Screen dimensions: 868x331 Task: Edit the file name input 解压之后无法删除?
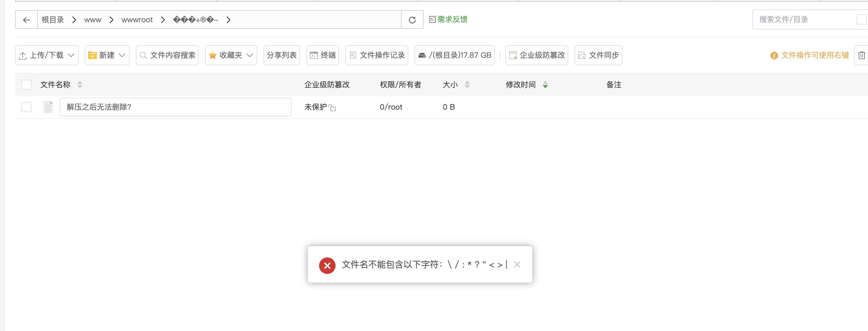[x=175, y=107]
